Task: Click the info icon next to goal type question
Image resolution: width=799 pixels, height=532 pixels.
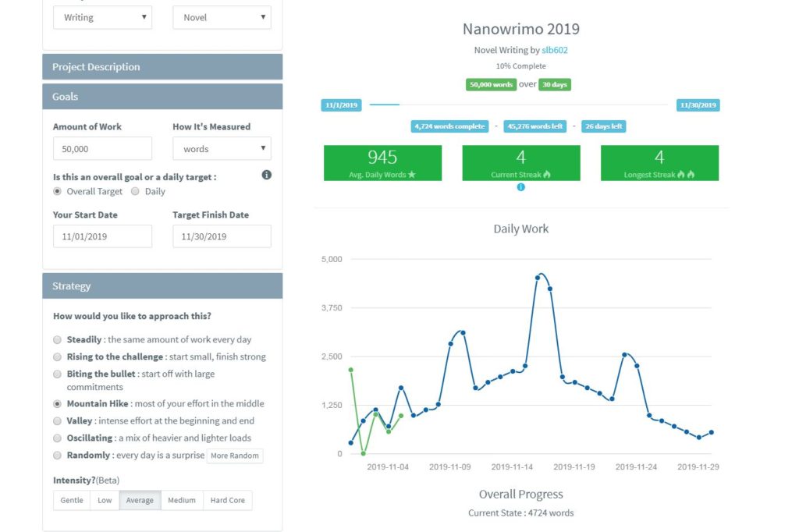Action: tap(266, 176)
